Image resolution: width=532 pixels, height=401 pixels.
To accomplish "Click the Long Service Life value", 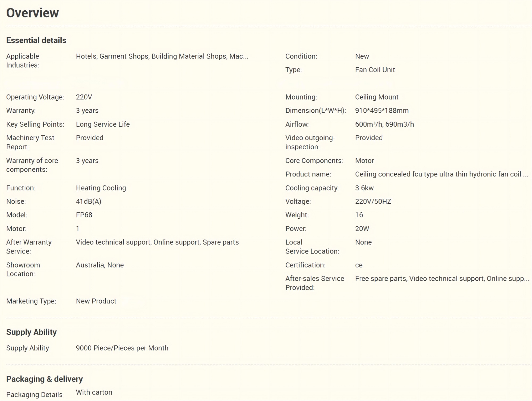I will click(x=103, y=124).
